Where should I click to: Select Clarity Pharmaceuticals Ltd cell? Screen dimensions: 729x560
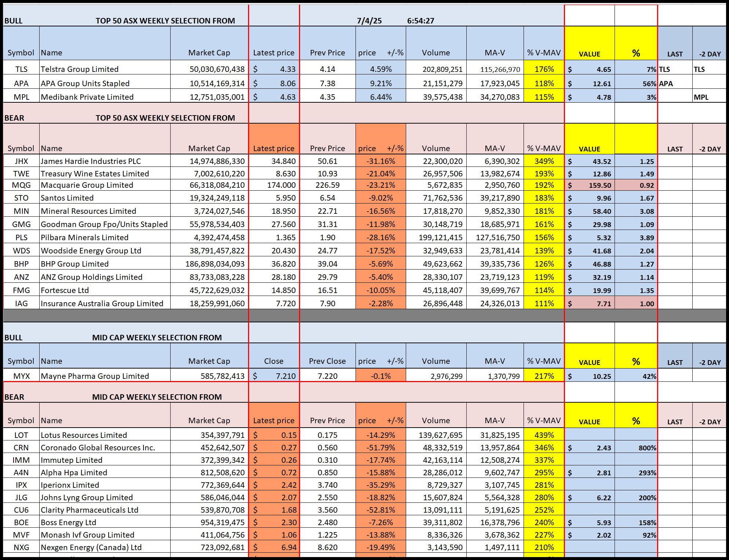tap(105, 510)
